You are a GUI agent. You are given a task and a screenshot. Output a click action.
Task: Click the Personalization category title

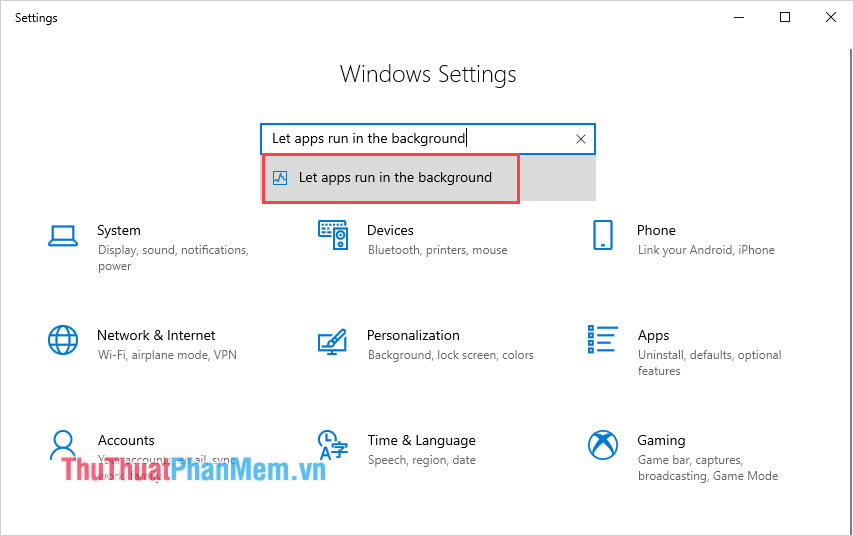[413, 335]
